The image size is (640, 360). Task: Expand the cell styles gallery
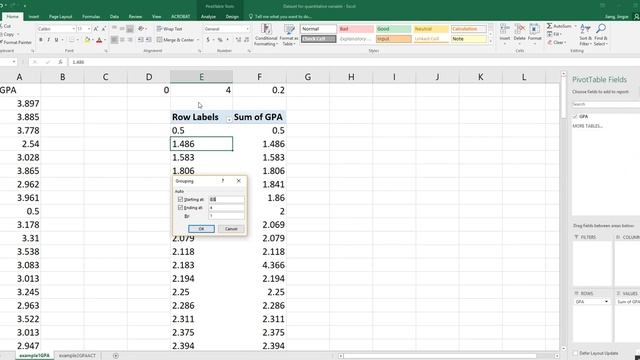click(x=491, y=42)
